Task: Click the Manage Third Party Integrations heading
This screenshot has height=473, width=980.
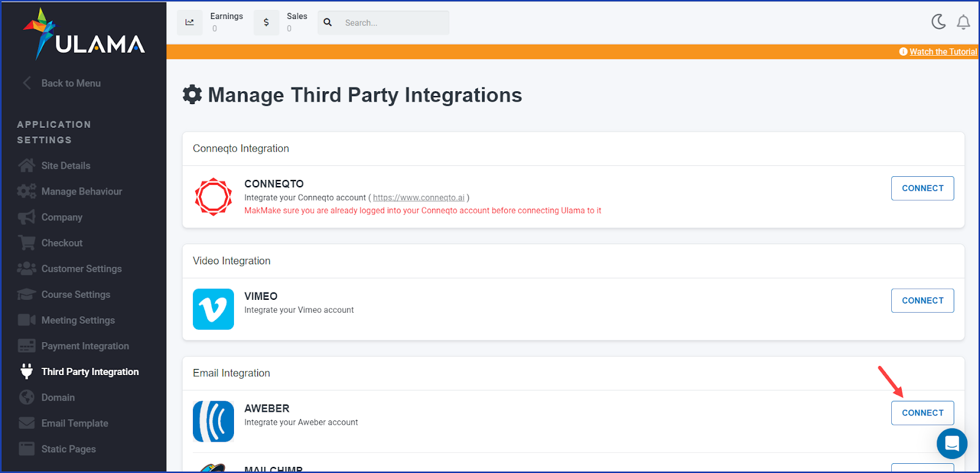Action: point(365,95)
